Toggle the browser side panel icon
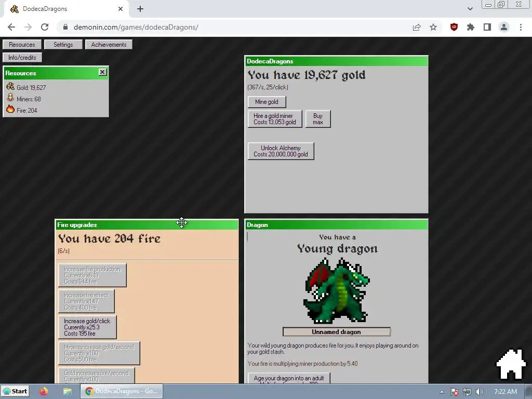Image resolution: width=532 pixels, height=399 pixels. coord(487,27)
